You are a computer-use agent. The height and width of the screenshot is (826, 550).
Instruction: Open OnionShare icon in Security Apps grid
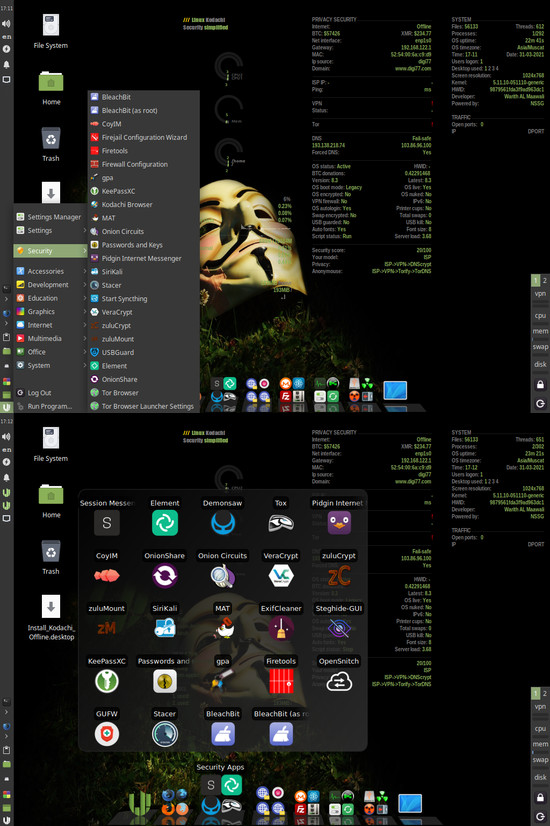(164, 575)
